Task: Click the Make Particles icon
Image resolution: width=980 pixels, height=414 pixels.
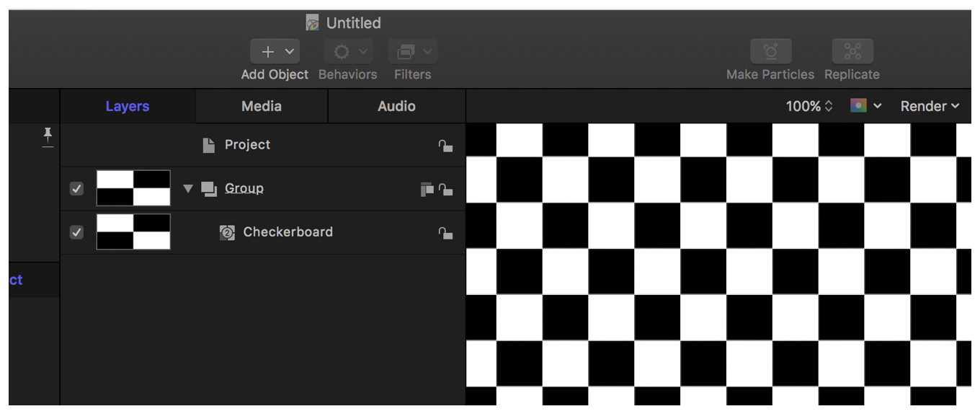Action: pyautogui.click(x=770, y=52)
